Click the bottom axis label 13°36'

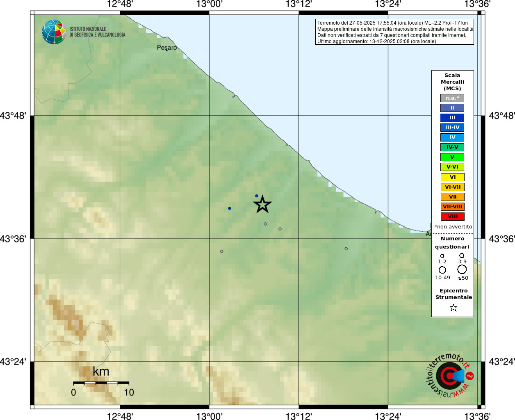477,416
